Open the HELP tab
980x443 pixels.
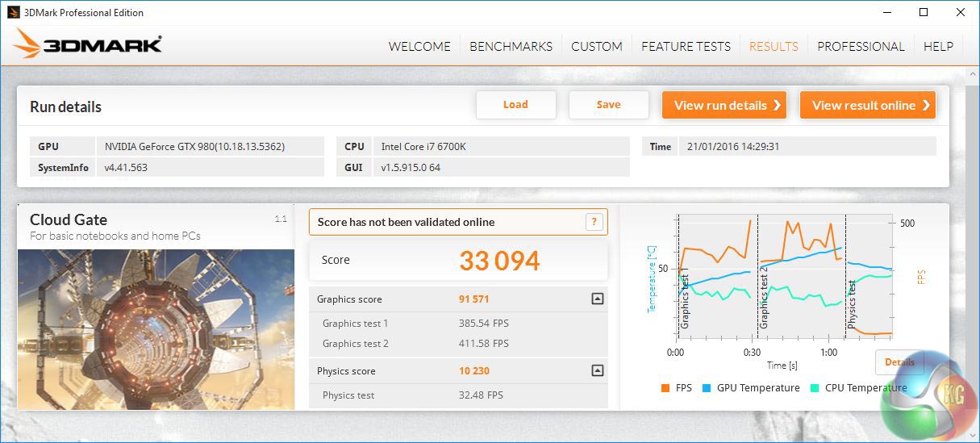point(938,47)
